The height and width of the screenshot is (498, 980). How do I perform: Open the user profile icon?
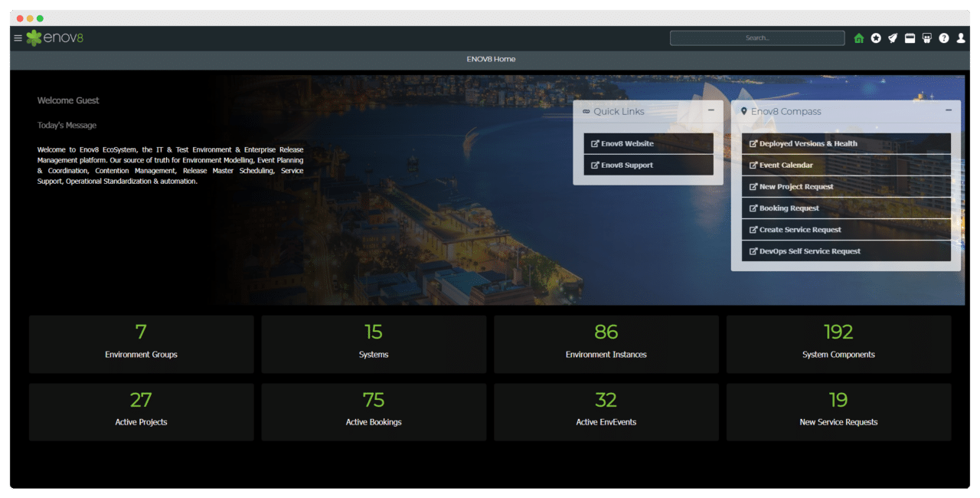961,38
